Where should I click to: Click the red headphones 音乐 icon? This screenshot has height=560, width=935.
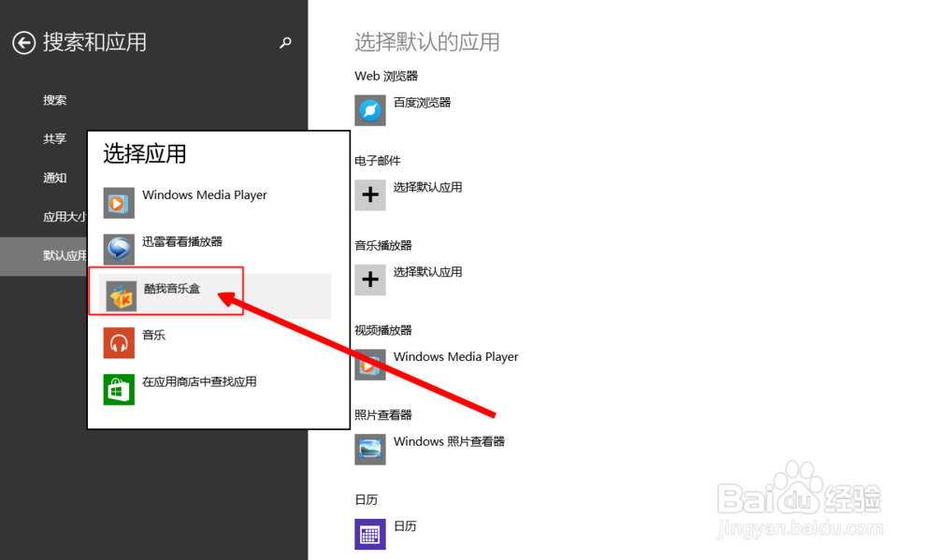[119, 343]
